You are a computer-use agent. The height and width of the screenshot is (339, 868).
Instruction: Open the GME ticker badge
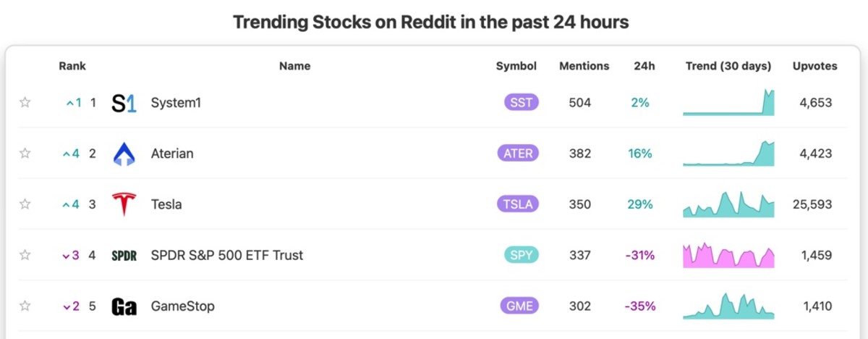coord(520,306)
